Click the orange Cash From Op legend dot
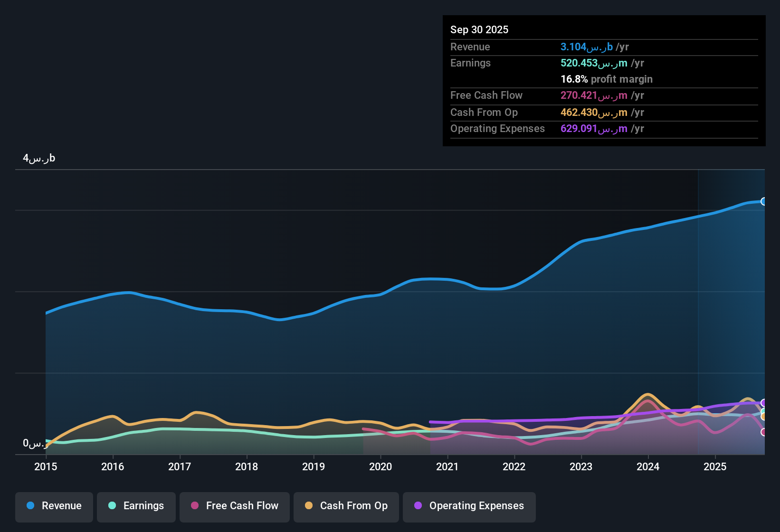Image resolution: width=780 pixels, height=532 pixels. 309,506
